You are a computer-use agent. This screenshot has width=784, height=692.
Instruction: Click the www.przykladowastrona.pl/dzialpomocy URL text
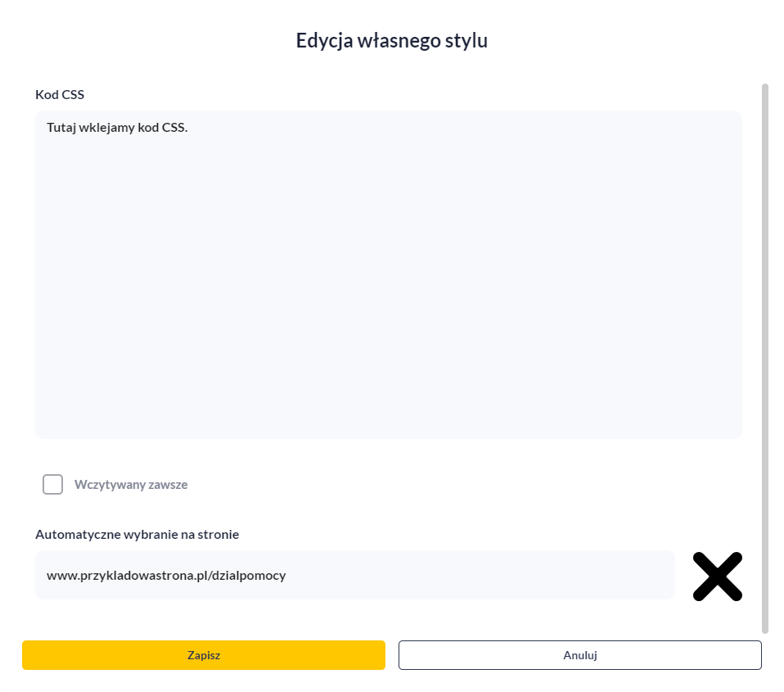tap(166, 576)
